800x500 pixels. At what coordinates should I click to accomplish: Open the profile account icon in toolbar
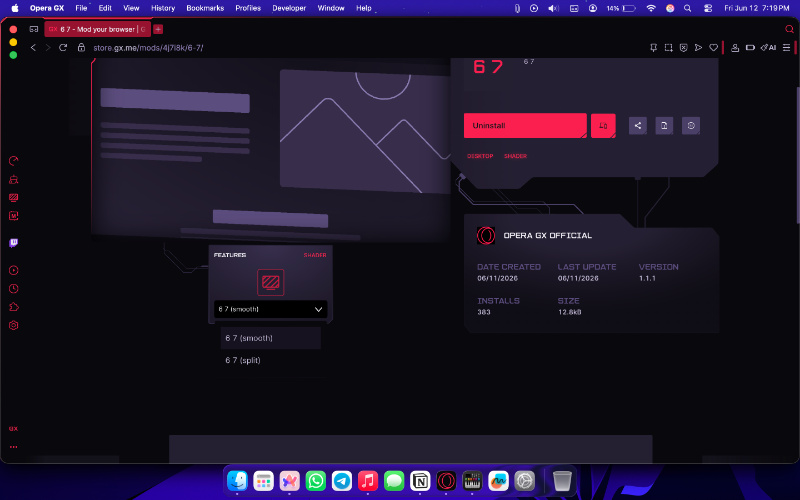click(735, 47)
